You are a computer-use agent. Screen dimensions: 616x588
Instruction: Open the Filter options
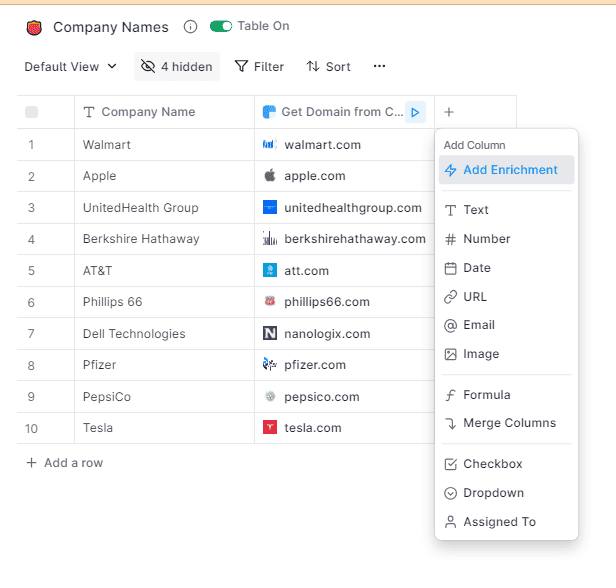(259, 66)
